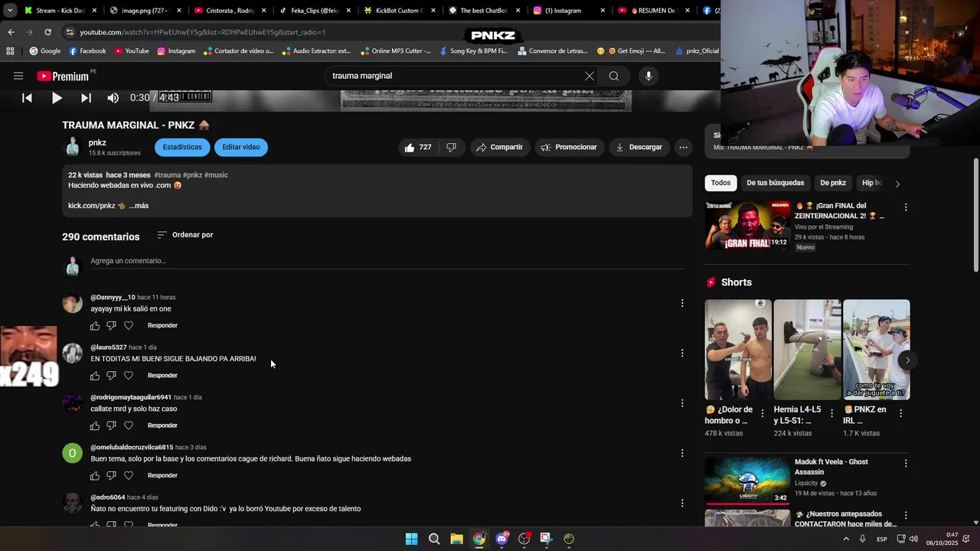The image size is (980, 551).
Task: Open the Ordenar por sort menu
Action: coord(185,235)
